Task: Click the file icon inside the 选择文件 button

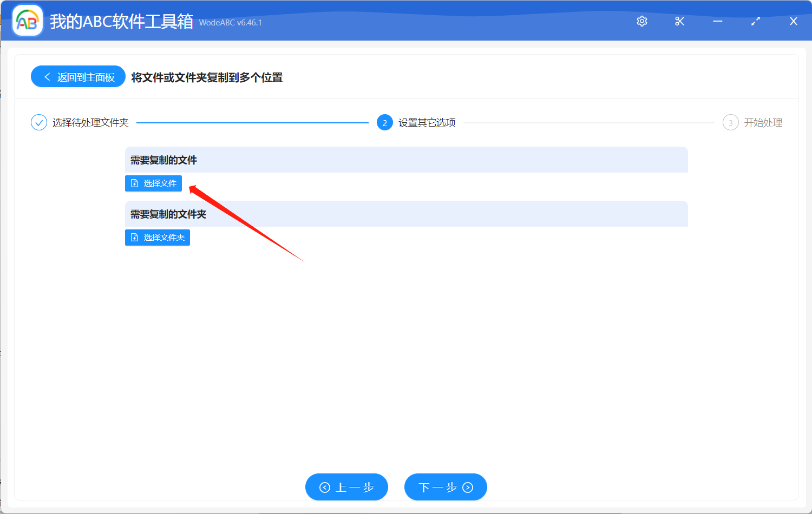Action: tap(134, 183)
